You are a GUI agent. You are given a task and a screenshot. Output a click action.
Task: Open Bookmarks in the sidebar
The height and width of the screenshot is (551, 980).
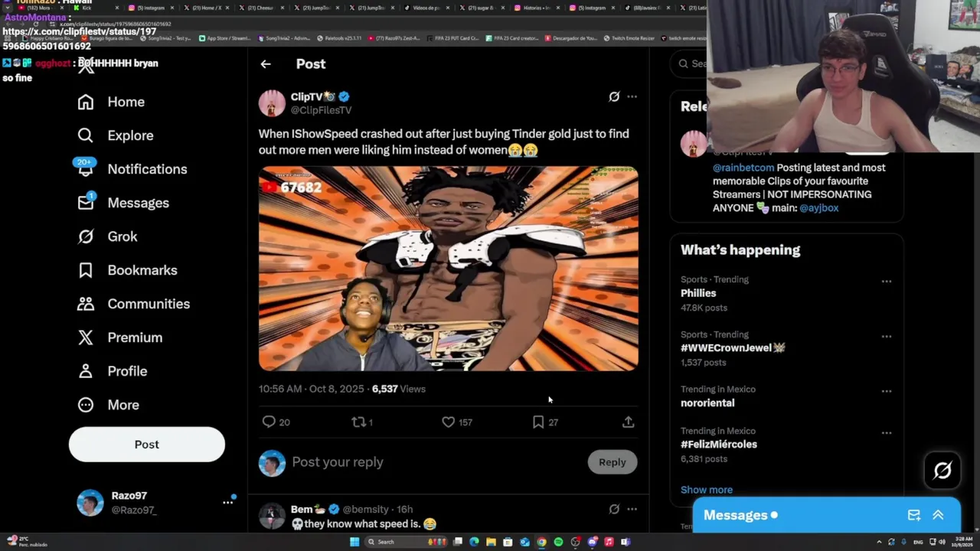(x=127, y=270)
